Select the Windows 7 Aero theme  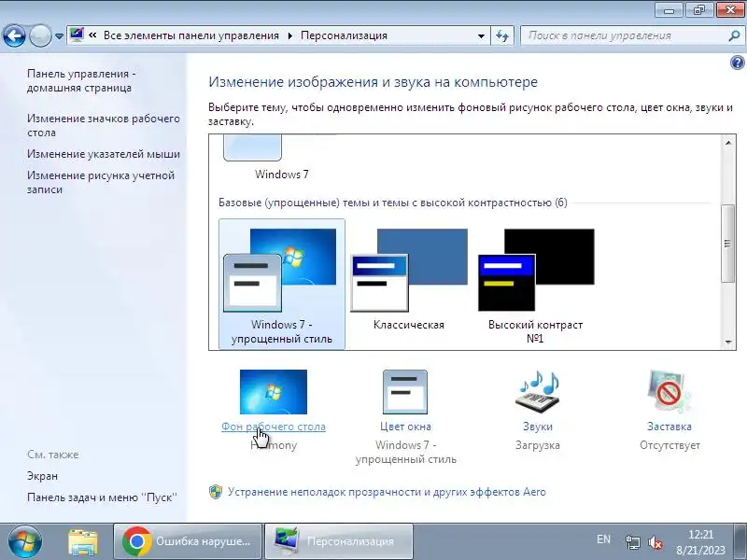282,158
